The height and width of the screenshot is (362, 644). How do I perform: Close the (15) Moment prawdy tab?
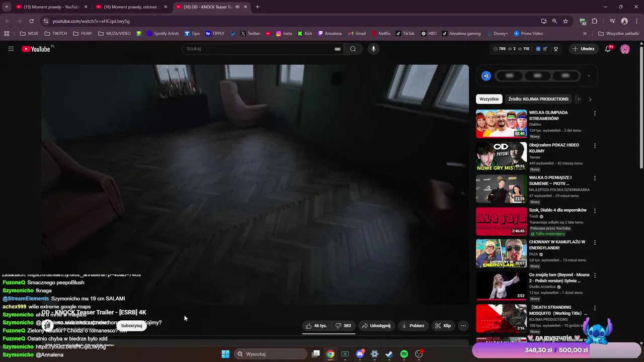tap(86, 7)
